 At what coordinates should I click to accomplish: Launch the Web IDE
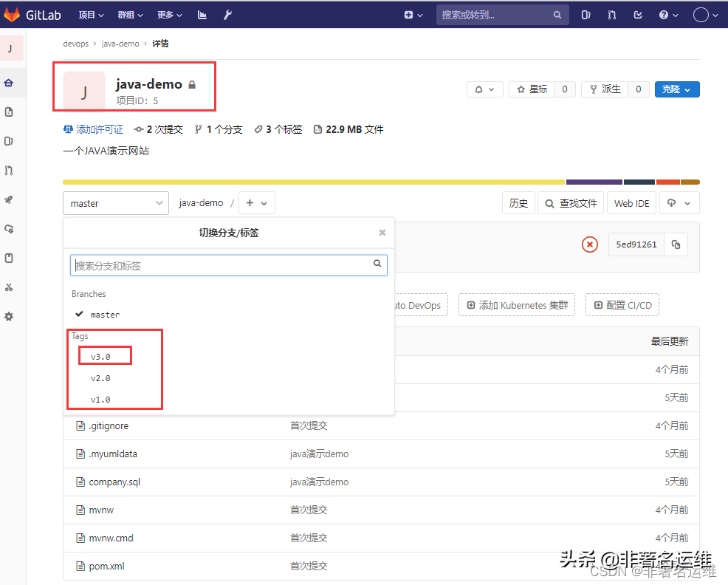(x=631, y=202)
